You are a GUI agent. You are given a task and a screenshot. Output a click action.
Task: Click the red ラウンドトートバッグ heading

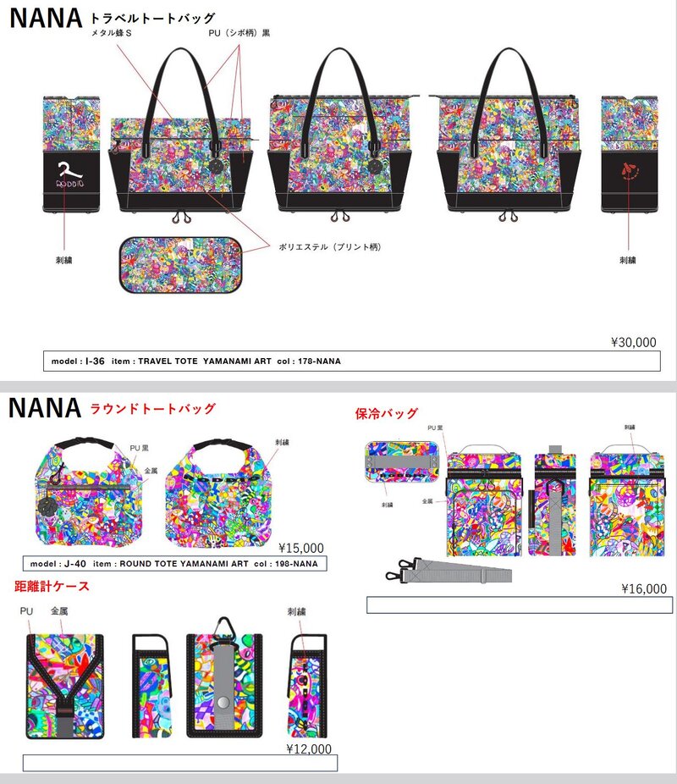pyautogui.click(x=152, y=408)
